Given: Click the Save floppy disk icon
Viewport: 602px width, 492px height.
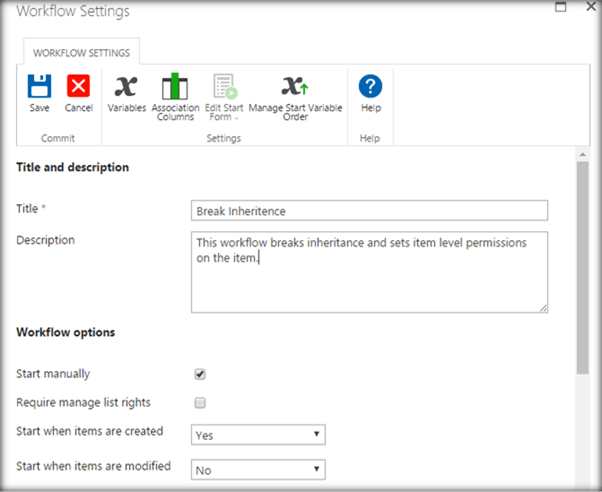Looking at the screenshot, I should pos(39,87).
